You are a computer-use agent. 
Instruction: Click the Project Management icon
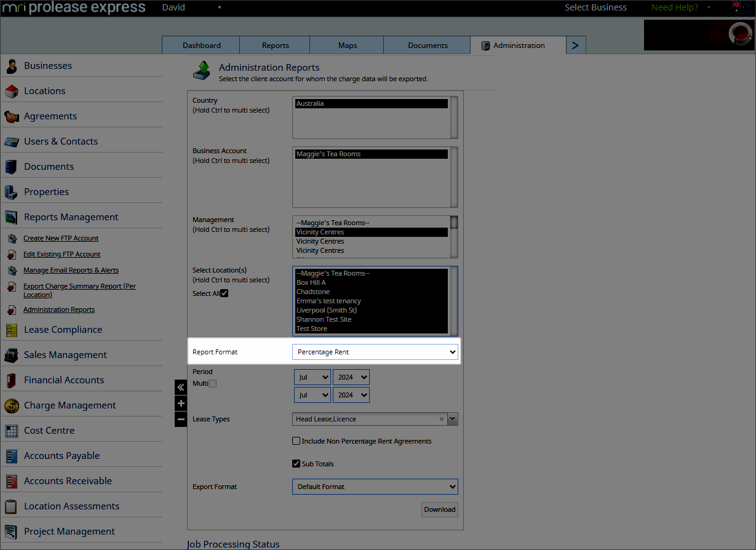tap(11, 532)
